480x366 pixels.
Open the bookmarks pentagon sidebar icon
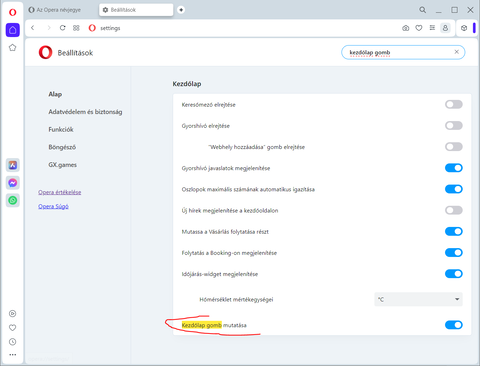coord(12,48)
